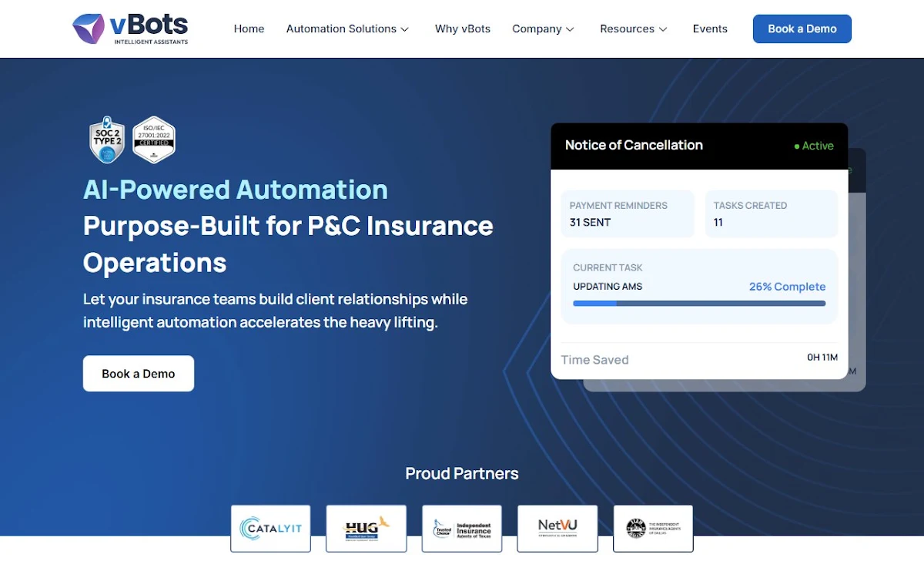Click the Updating AMS progress bar
The width and height of the screenshot is (924, 578).
(x=699, y=304)
